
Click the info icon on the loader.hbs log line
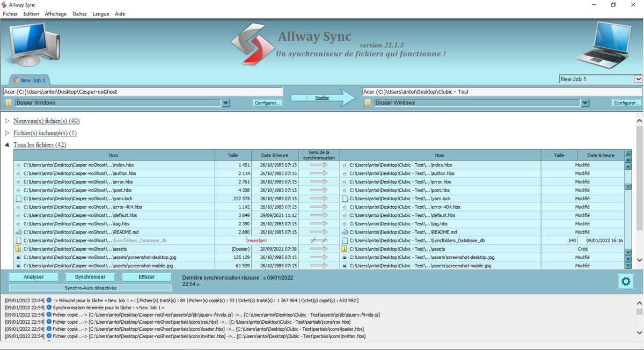[49, 329]
